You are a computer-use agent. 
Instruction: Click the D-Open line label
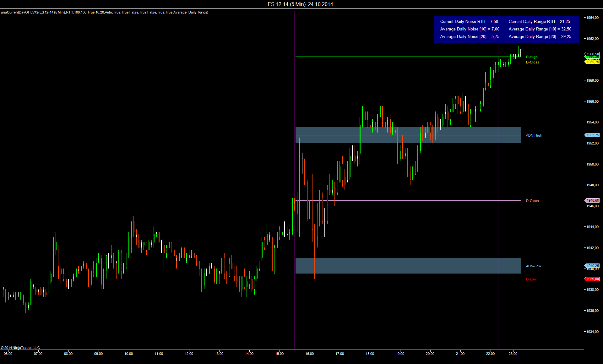[532, 201]
